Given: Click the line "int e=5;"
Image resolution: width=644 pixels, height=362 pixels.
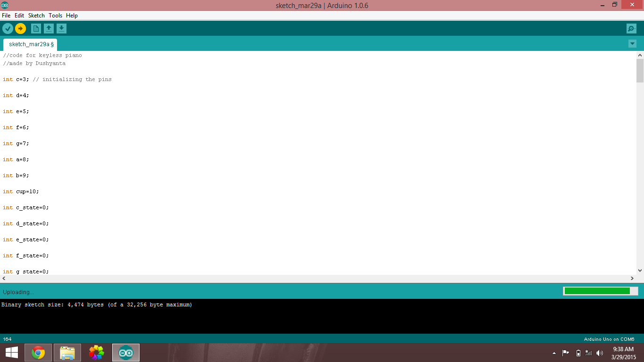Looking at the screenshot, I should pos(16,111).
